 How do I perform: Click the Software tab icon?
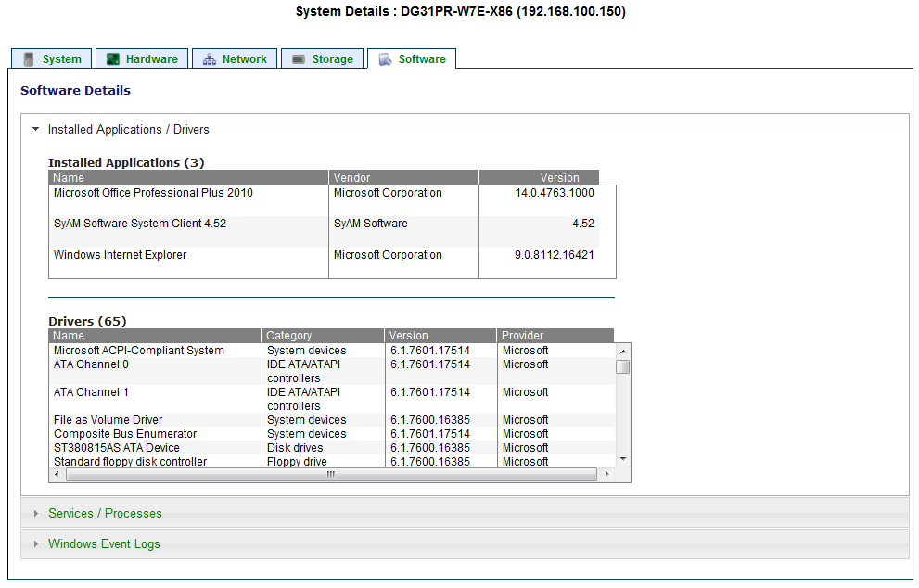(x=385, y=59)
